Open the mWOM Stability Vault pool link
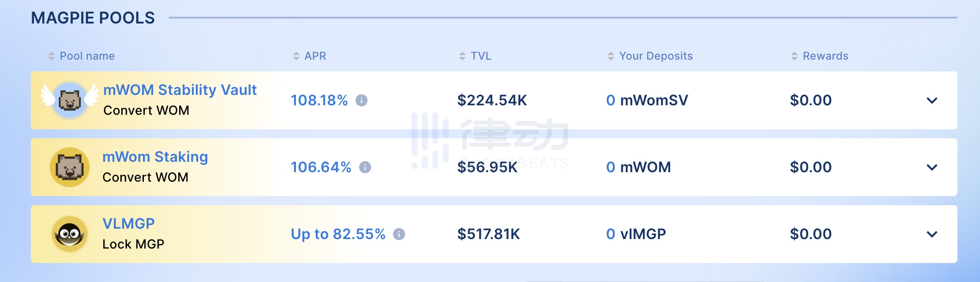Screen dimensions: 980x282 (x=180, y=90)
